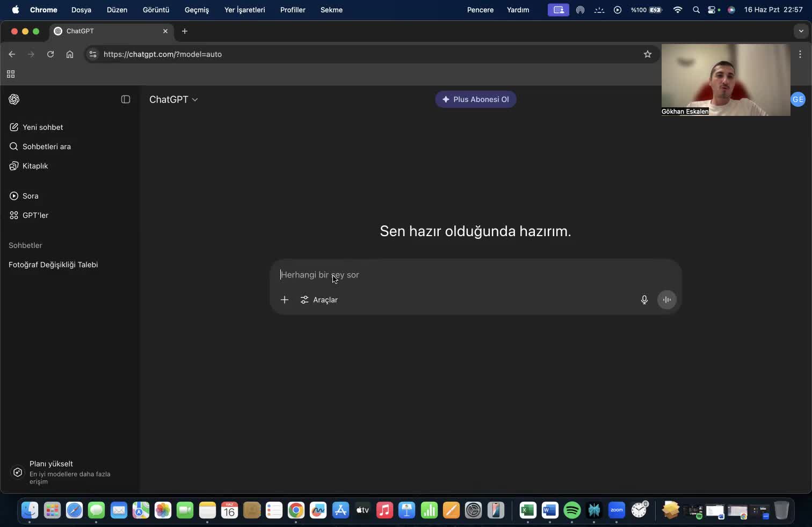Open Zoom from the Dock

(x=617, y=510)
